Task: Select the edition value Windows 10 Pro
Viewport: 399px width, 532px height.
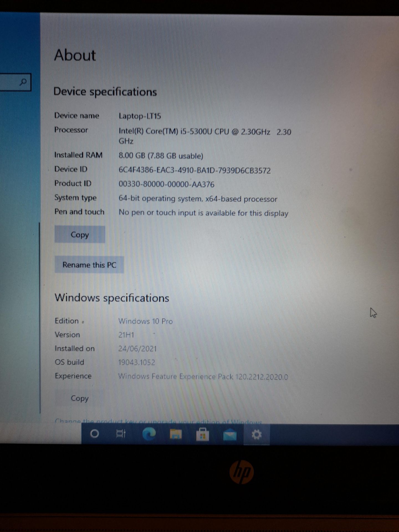Action: [145, 321]
